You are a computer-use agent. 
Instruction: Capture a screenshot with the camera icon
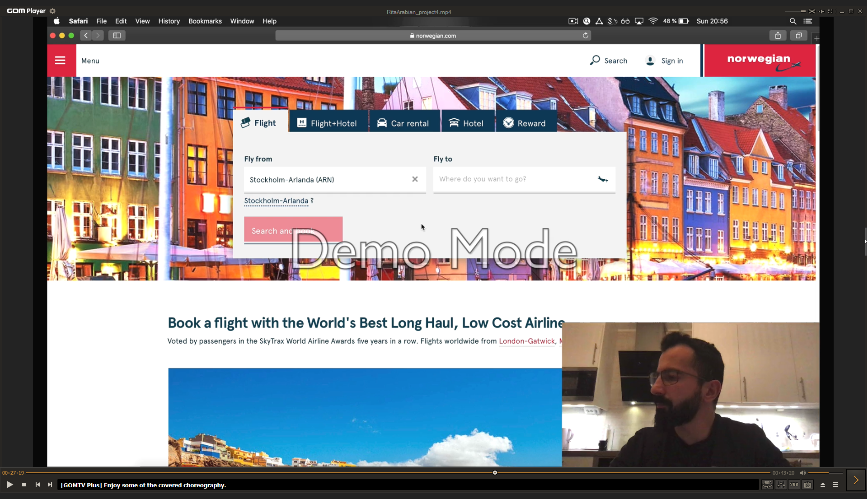808,485
